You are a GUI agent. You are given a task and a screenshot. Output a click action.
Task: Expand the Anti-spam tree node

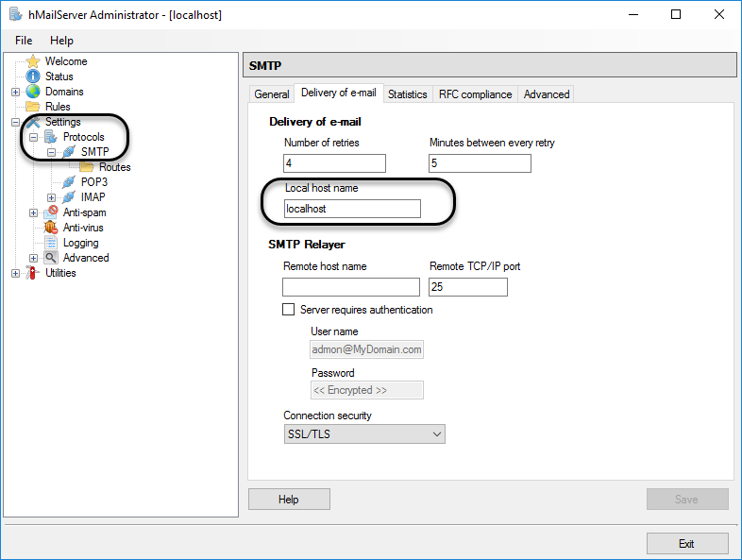[33, 213]
